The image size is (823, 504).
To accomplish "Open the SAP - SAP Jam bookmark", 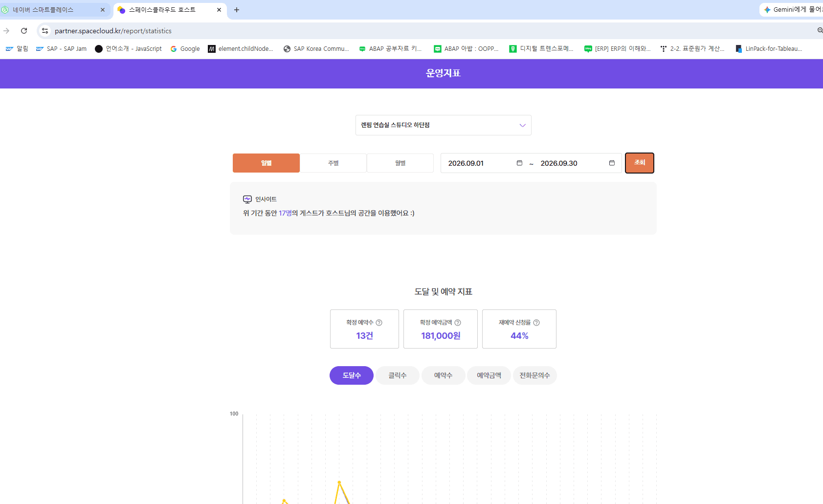I will coord(61,49).
